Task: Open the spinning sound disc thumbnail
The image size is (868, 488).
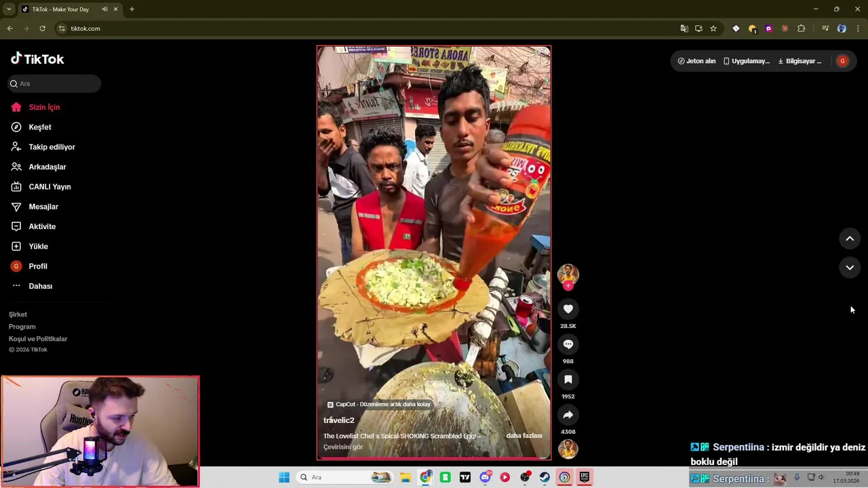Action: [568, 449]
